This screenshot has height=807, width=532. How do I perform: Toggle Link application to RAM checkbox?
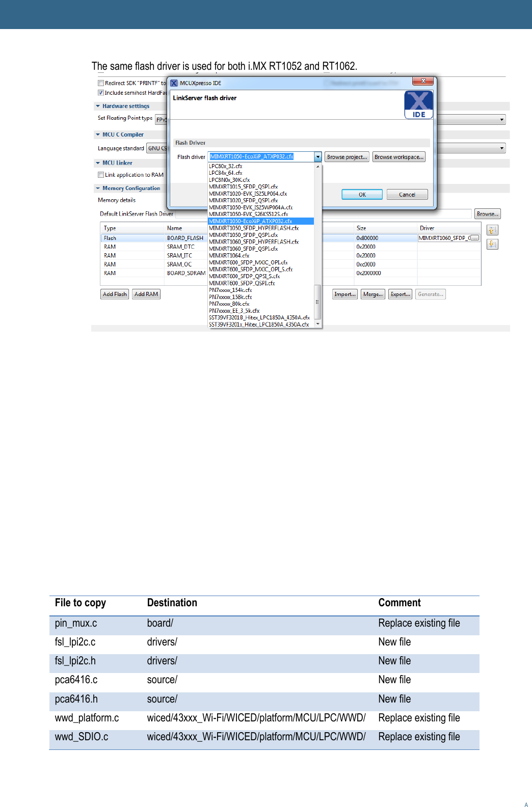click(101, 175)
